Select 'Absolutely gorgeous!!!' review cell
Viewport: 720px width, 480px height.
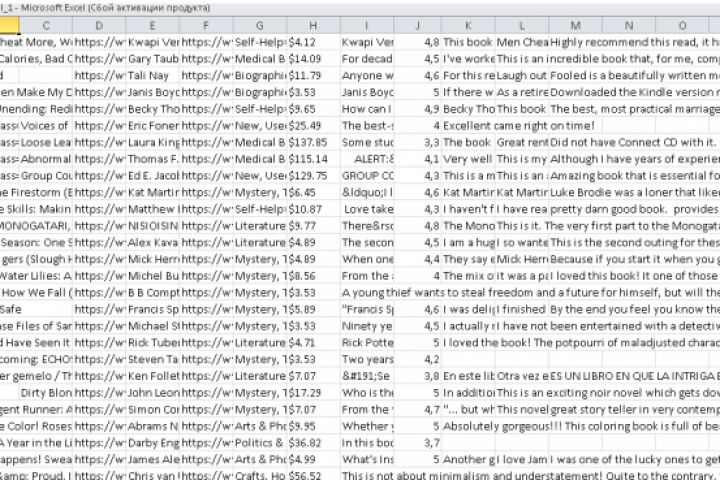[x=581, y=426]
